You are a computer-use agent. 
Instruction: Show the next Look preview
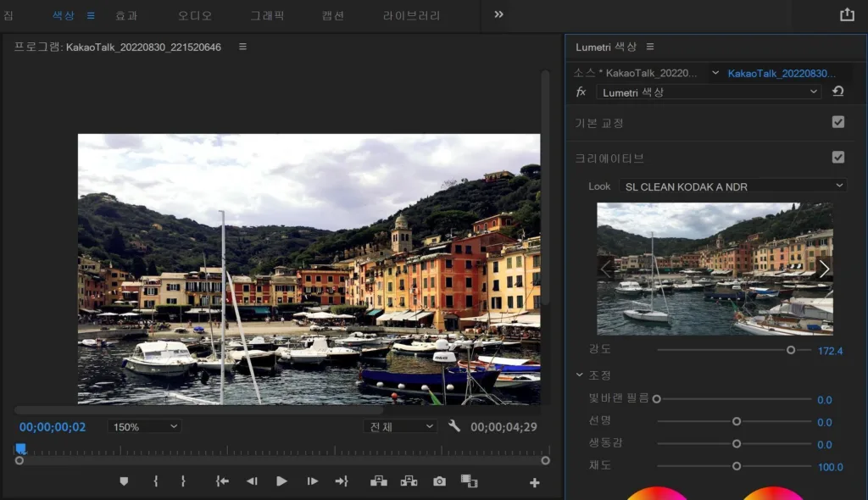click(824, 269)
